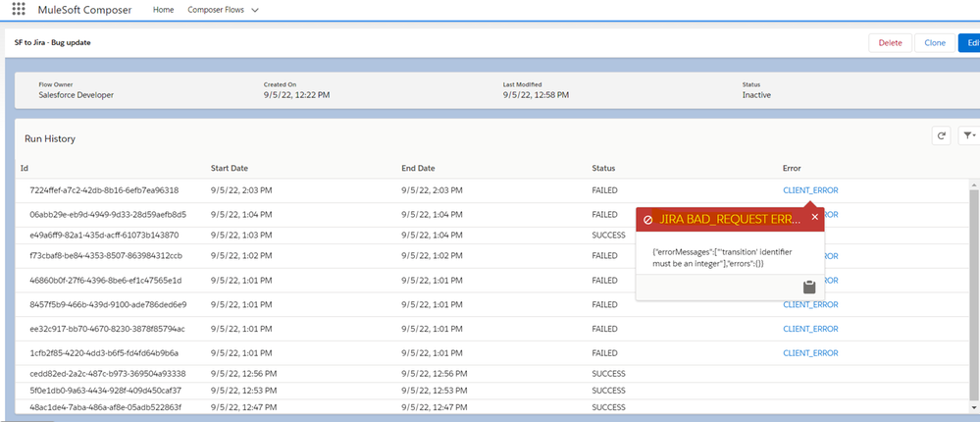Click the blue Edit button
Screen dimensions: 980x422
click(969, 42)
